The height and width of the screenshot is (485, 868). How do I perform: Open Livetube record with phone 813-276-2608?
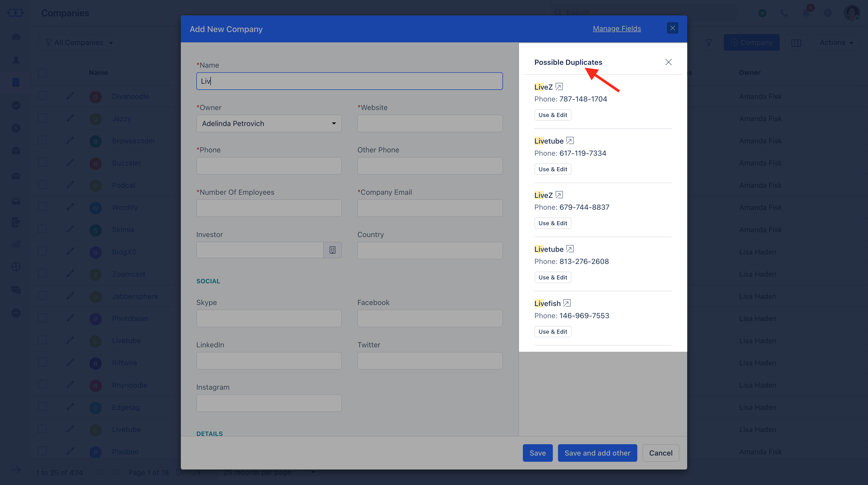click(570, 249)
